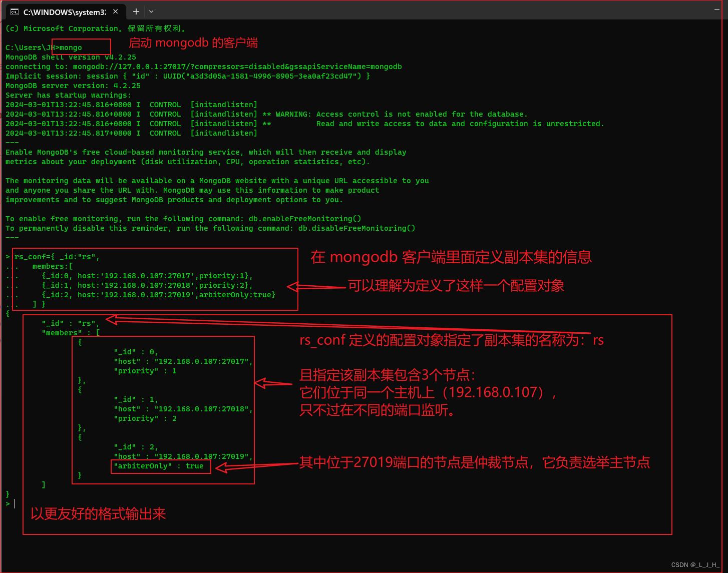
Task: Click the 'Implicit session' UUID line
Action: point(188,76)
